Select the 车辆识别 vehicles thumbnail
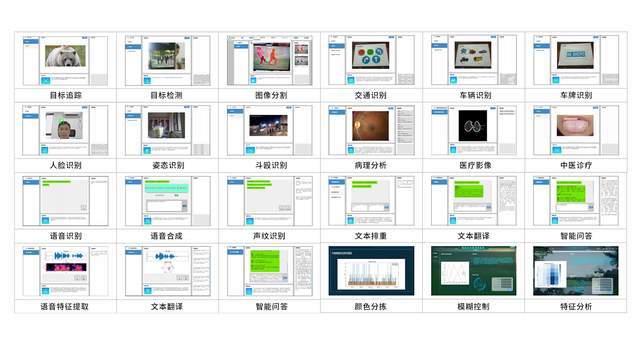 (x=473, y=60)
